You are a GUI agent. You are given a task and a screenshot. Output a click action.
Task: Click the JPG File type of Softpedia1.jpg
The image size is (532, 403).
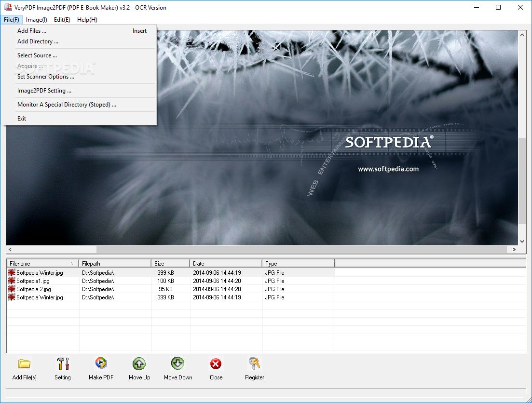274,281
